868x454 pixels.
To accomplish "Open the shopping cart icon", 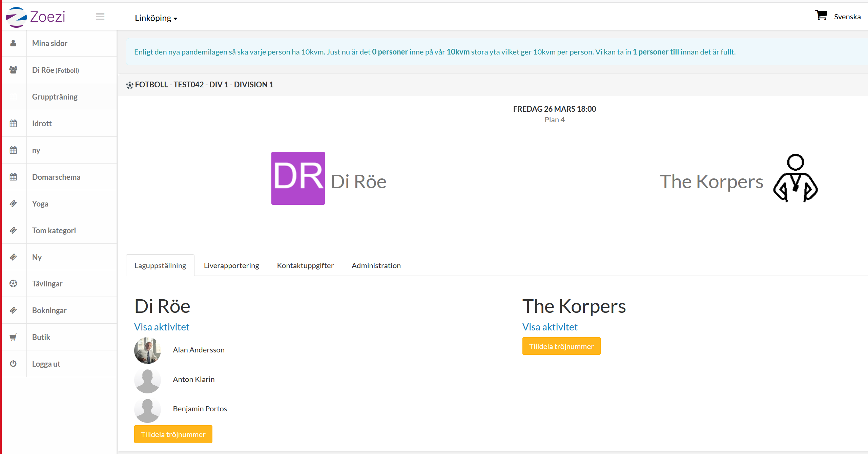I will point(821,16).
